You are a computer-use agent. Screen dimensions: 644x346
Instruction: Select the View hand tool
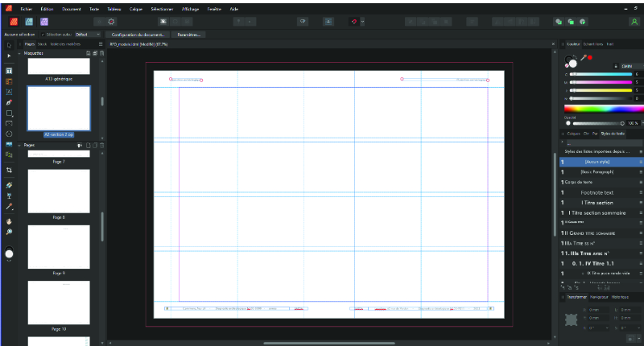click(9, 221)
